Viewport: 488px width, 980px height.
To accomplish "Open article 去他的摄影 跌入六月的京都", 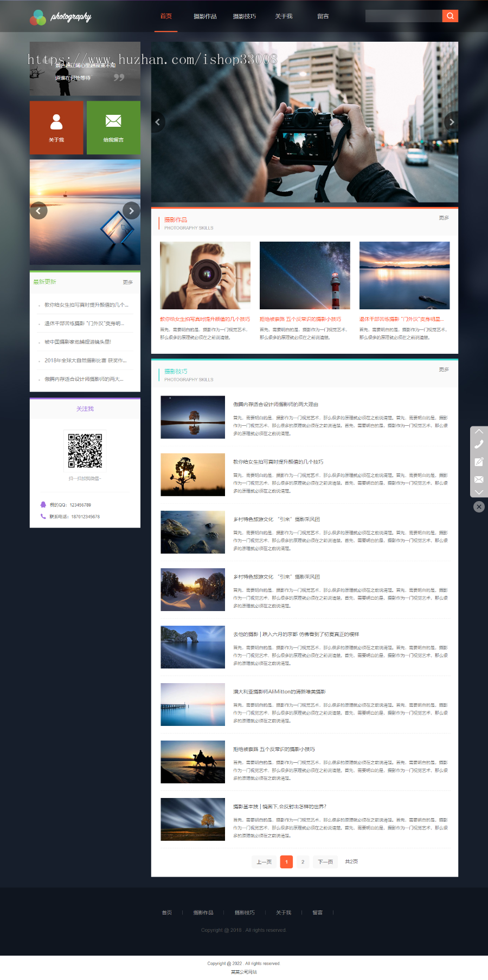I will 296,634.
